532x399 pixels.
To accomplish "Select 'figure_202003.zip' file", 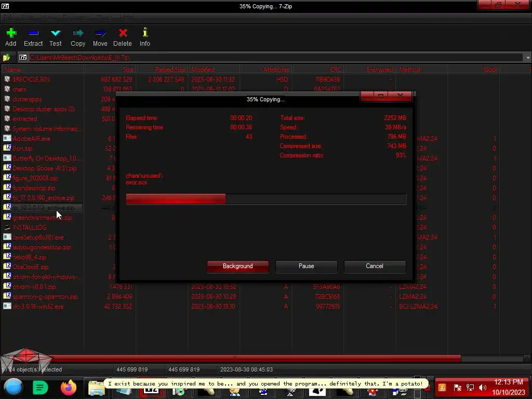I will 35,178.
